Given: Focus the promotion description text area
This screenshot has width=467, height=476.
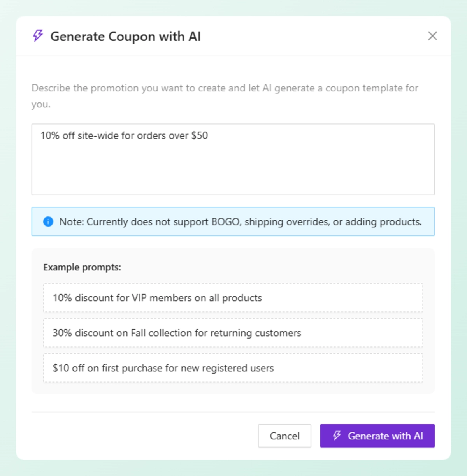Looking at the screenshot, I should pyautogui.click(x=233, y=167).
